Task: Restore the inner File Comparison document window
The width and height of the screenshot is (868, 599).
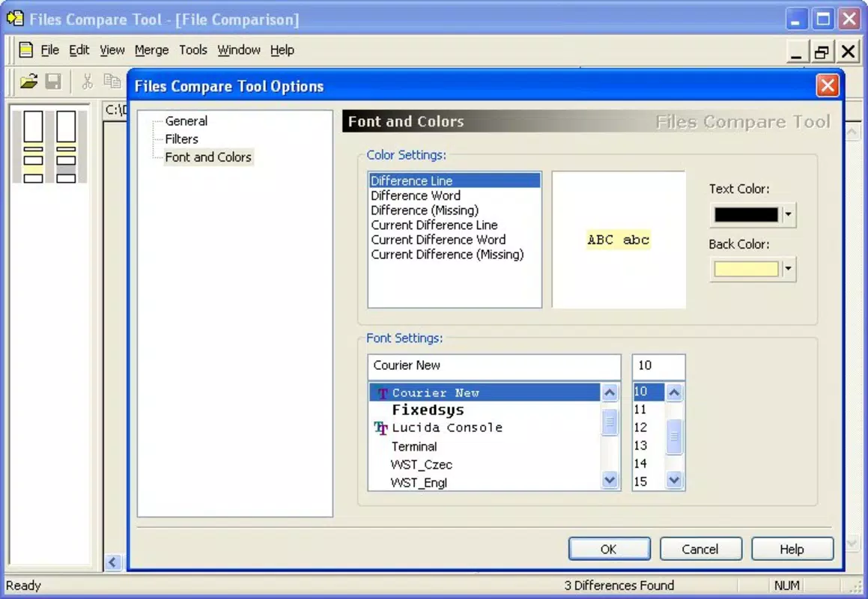Action: 822,52
